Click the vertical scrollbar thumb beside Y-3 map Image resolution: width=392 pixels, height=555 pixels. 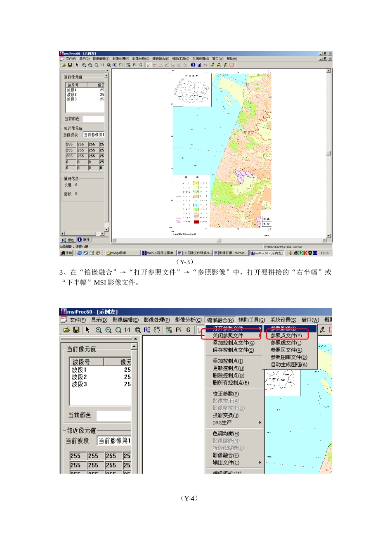329,154
